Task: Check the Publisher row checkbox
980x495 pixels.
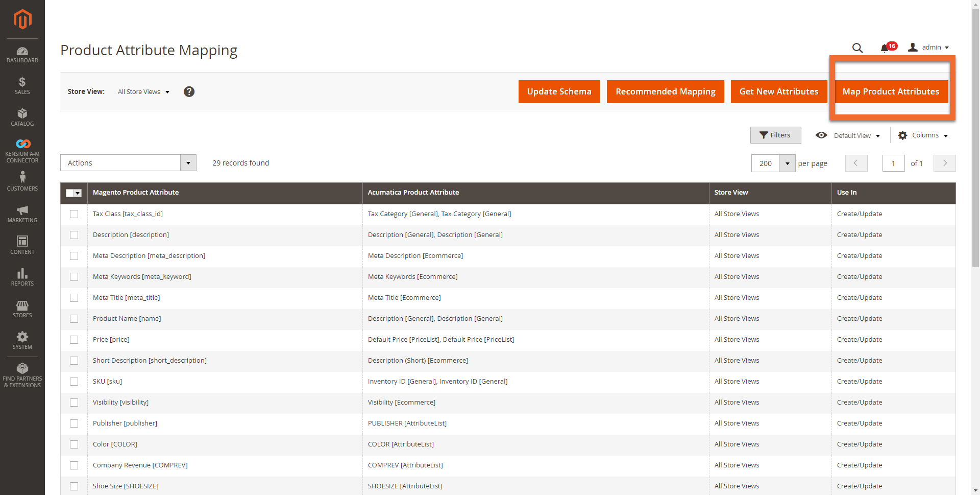Action: tap(74, 423)
